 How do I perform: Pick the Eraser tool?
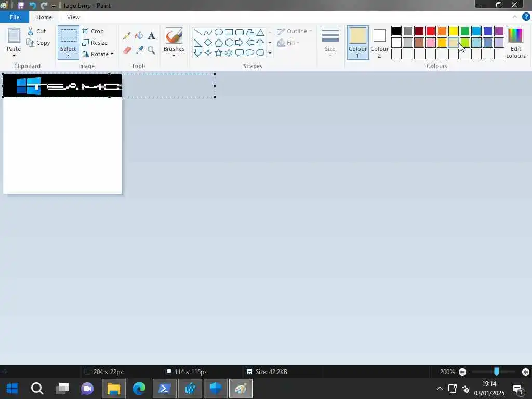(x=127, y=50)
